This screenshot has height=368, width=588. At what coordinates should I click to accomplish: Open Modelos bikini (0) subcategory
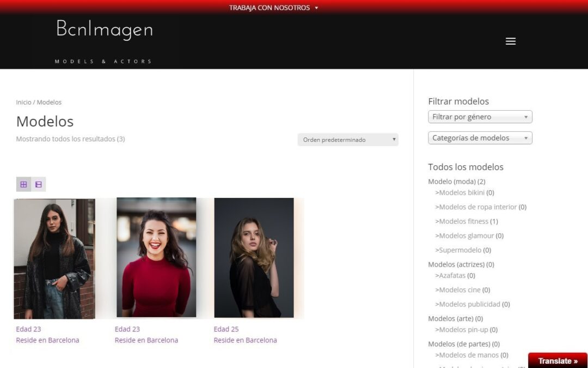coord(464,192)
